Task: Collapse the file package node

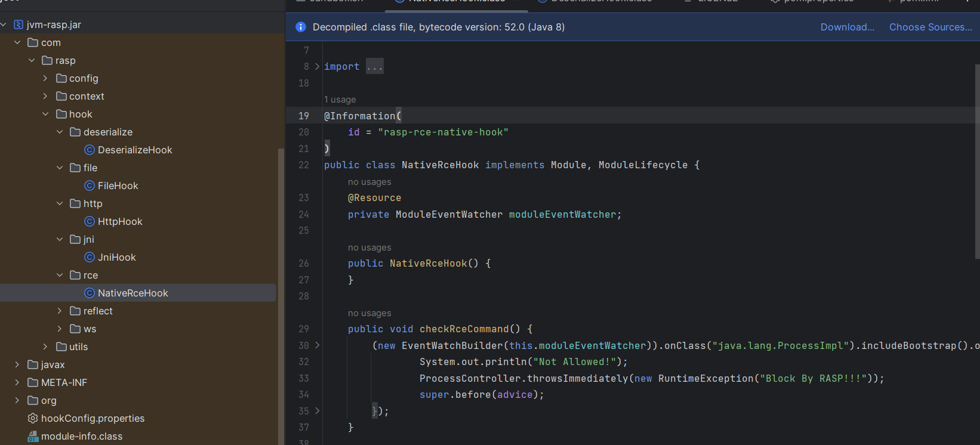Action: [x=60, y=168]
